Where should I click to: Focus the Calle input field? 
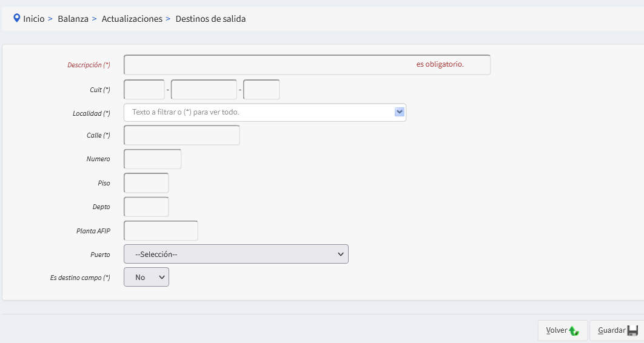tap(181, 135)
